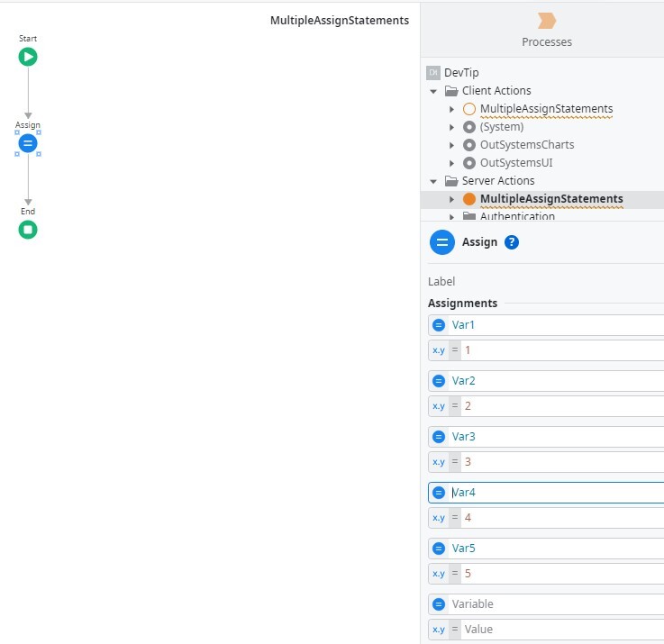Viewport: 664px width, 644px height.
Task: Collapse the Server Actions folder
Action: click(433, 181)
